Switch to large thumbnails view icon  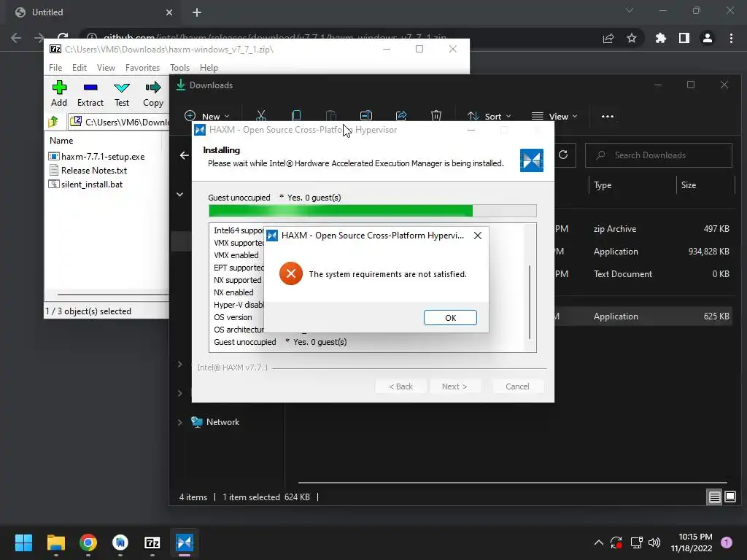729,497
